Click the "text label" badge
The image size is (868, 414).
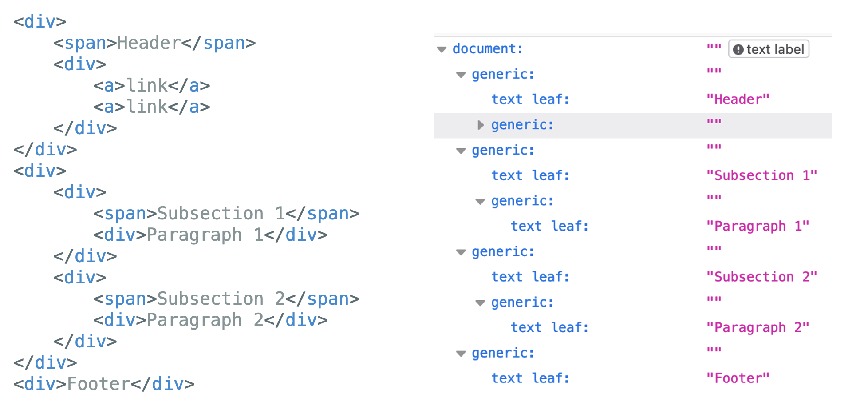click(x=769, y=49)
